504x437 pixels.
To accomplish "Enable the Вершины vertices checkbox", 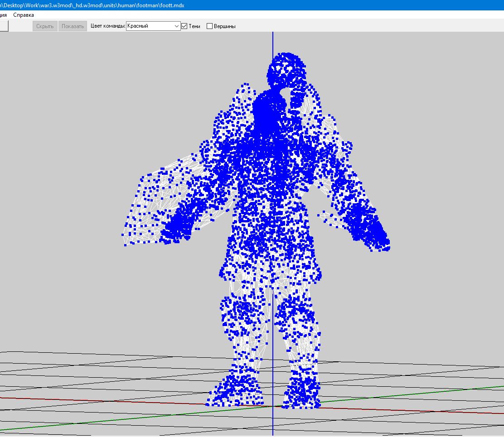I will (x=209, y=26).
